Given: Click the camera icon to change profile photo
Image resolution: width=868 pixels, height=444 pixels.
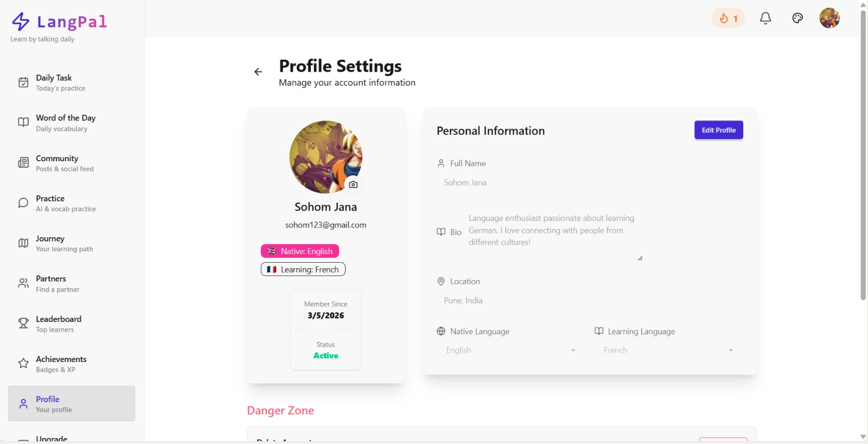Looking at the screenshot, I should point(353,185).
